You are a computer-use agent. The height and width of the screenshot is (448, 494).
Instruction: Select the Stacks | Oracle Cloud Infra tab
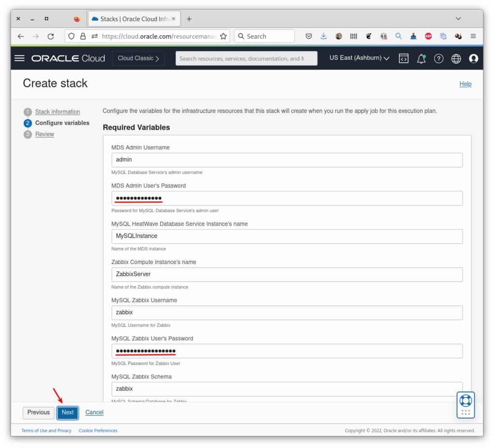click(134, 19)
